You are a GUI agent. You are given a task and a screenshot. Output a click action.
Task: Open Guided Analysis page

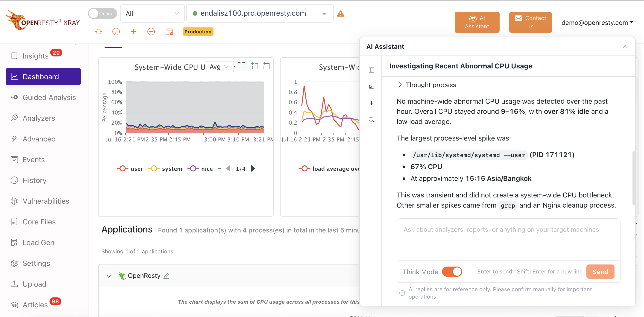point(43,97)
